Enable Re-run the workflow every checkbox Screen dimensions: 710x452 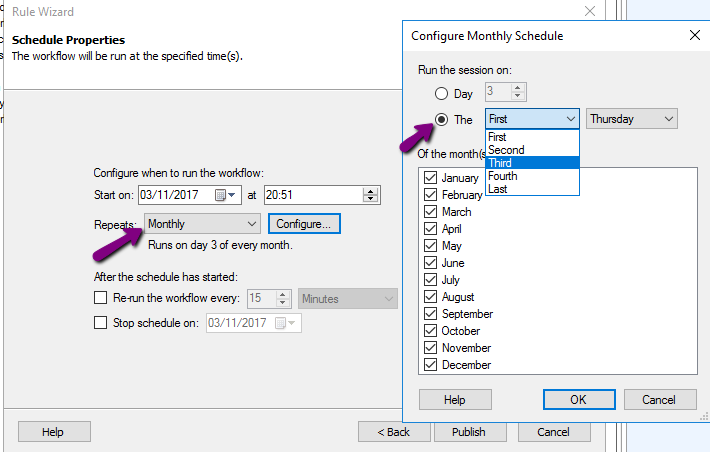pyautogui.click(x=101, y=298)
